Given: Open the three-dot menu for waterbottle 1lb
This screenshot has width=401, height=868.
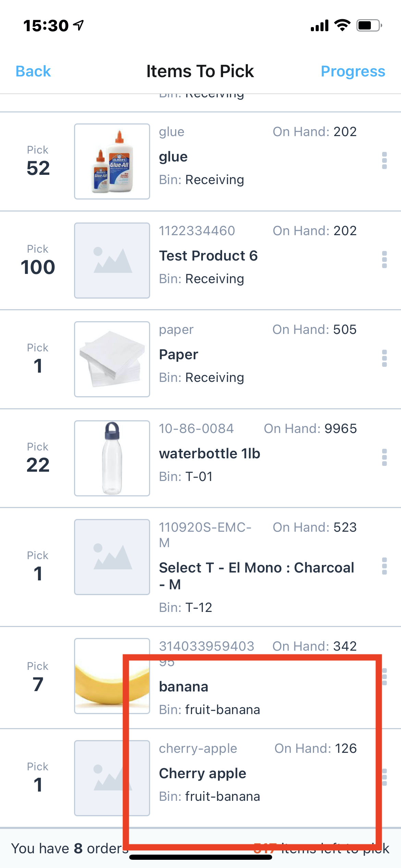Looking at the screenshot, I should point(384,457).
